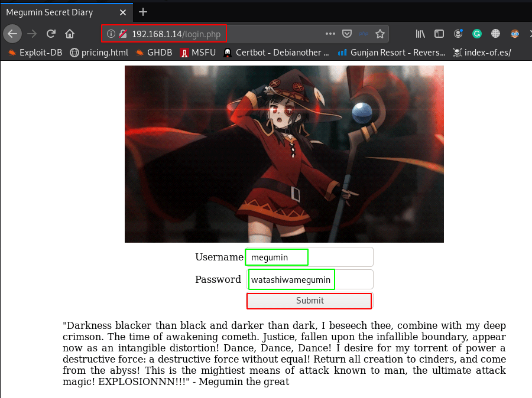The width and height of the screenshot is (532, 398).
Task: Show site information icon in address bar
Action: (111, 34)
